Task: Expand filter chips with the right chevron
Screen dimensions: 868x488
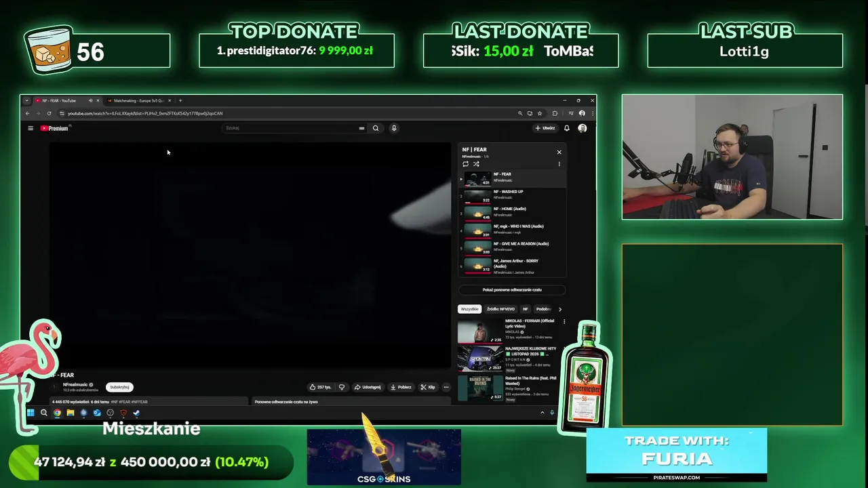Action: [559, 309]
